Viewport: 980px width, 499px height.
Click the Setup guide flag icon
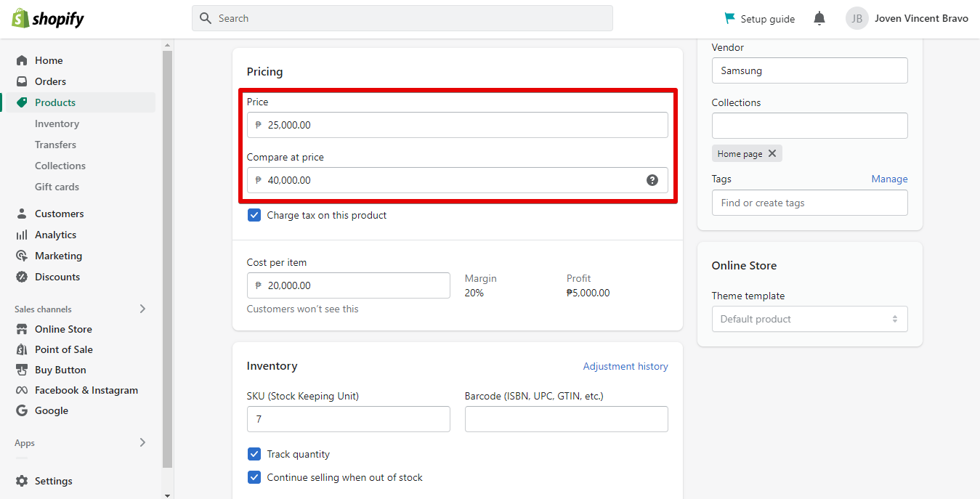pyautogui.click(x=729, y=18)
